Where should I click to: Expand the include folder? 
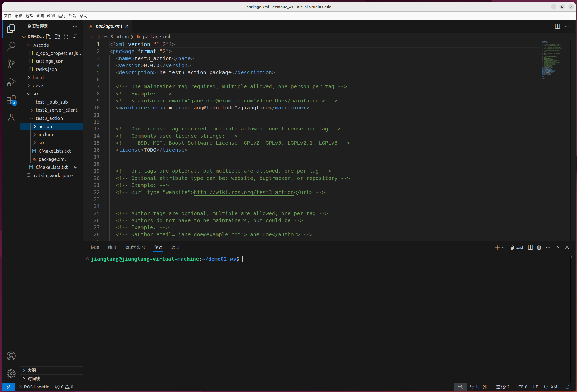coord(46,134)
